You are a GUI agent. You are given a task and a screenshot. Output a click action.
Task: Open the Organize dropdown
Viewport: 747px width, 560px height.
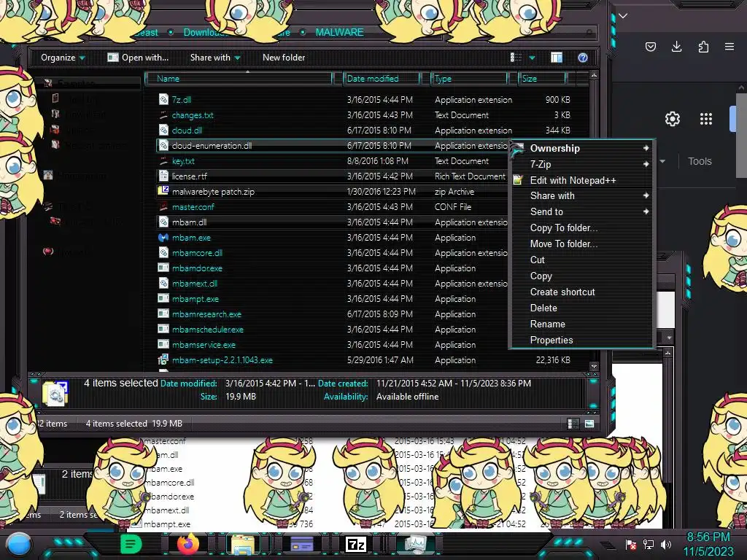click(63, 58)
